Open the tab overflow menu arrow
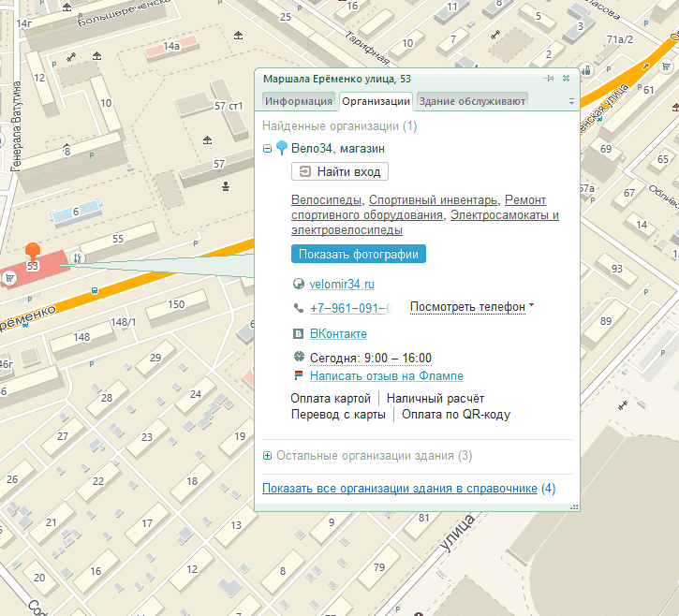This screenshot has width=679, height=616. [570, 101]
